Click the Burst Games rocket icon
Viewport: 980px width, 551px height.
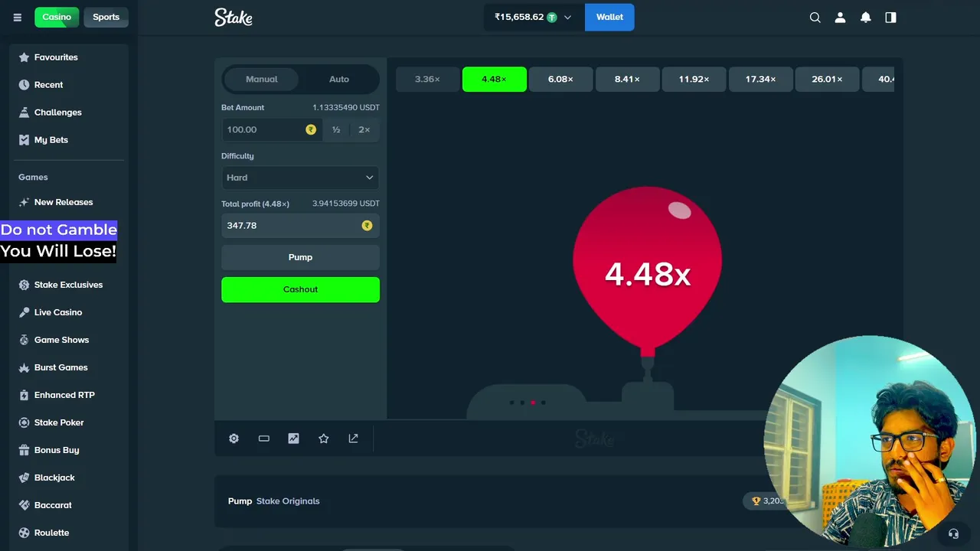24,367
